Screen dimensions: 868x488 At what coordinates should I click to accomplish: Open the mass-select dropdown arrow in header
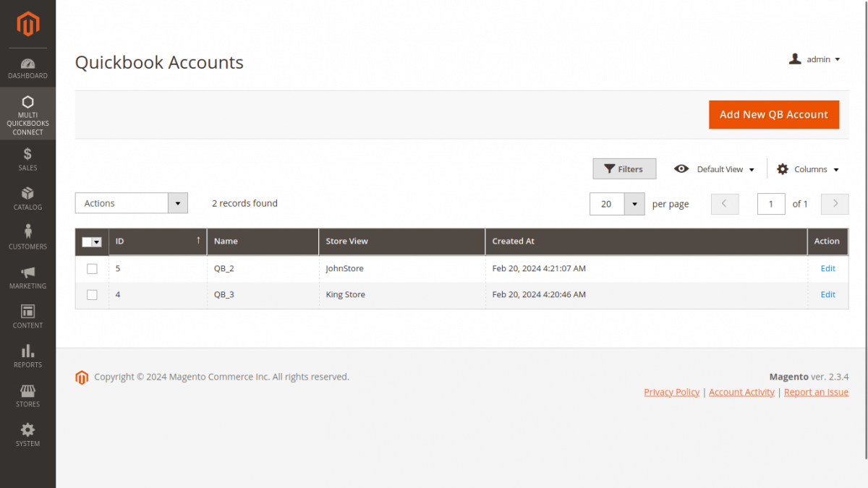97,242
